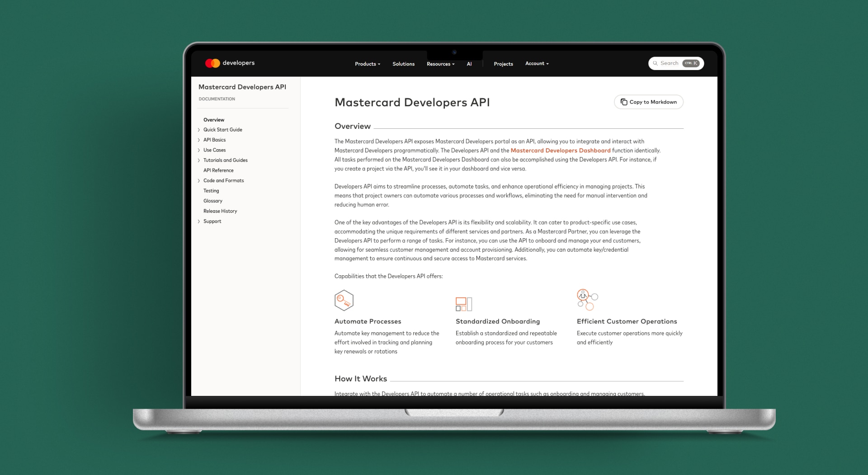Click the search magnifier icon

click(x=655, y=63)
